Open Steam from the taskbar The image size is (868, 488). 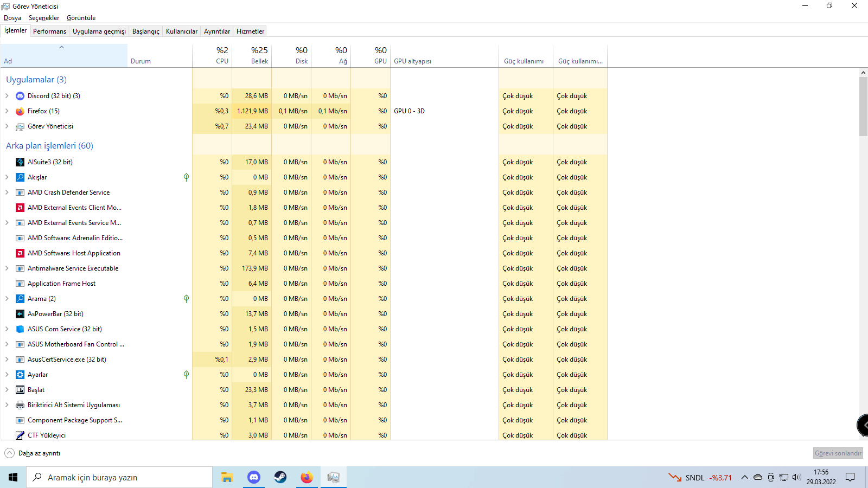(280, 477)
